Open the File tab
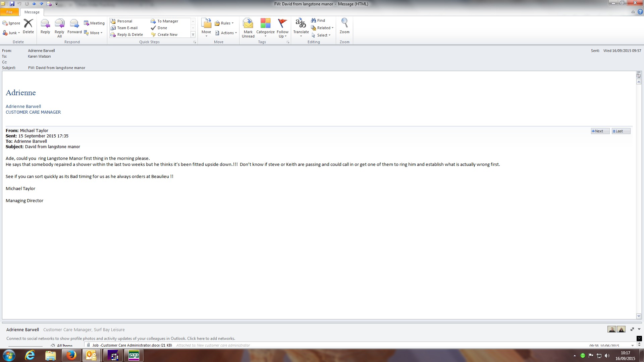 [x=9, y=12]
